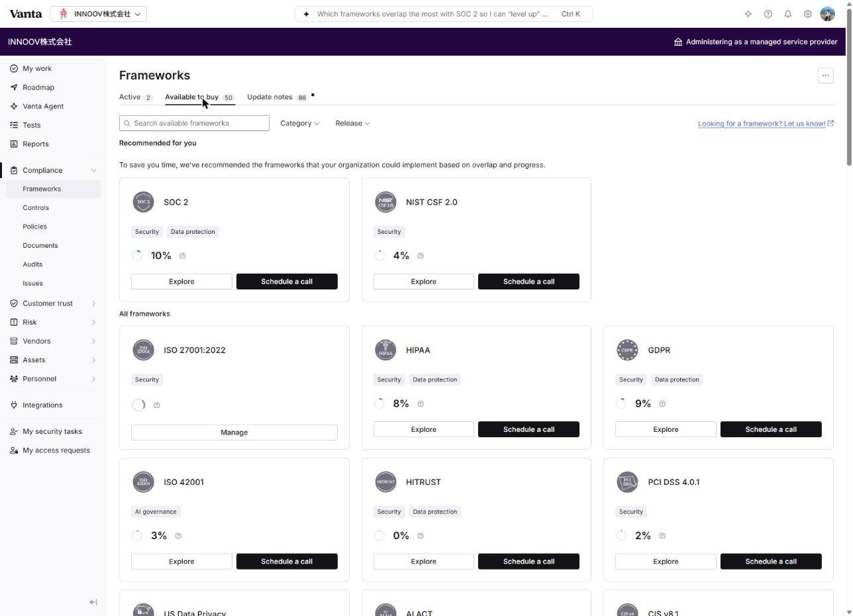Show SOC 2 progress info tooltip icon
Screen dimensions: 853x616
183,256
